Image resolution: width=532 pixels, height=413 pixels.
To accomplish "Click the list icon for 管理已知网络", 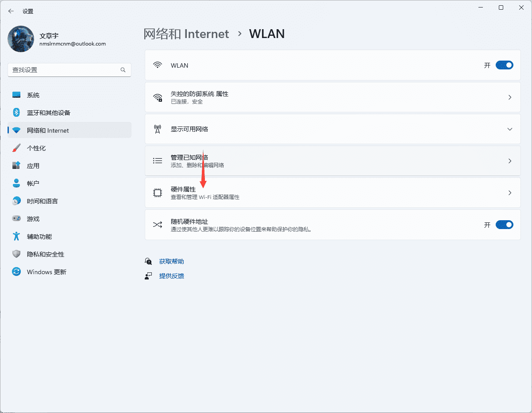I will [158, 161].
